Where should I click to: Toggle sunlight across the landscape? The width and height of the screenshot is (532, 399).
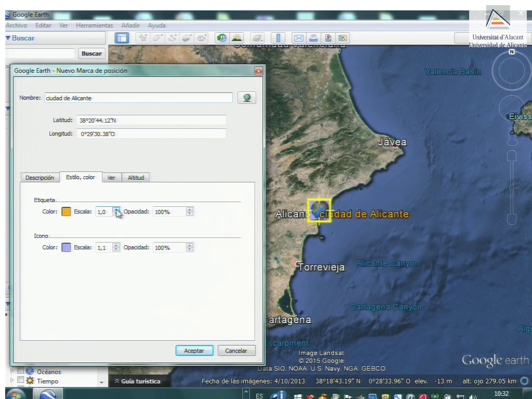point(236,38)
